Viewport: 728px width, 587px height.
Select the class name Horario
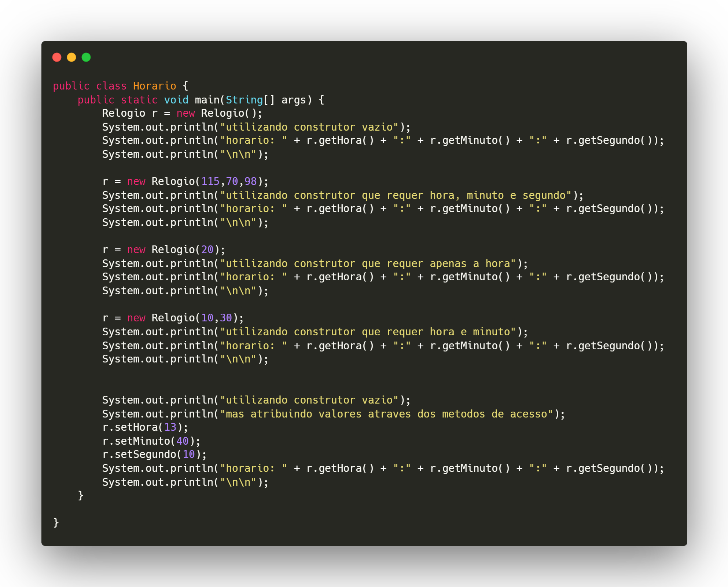[154, 85]
